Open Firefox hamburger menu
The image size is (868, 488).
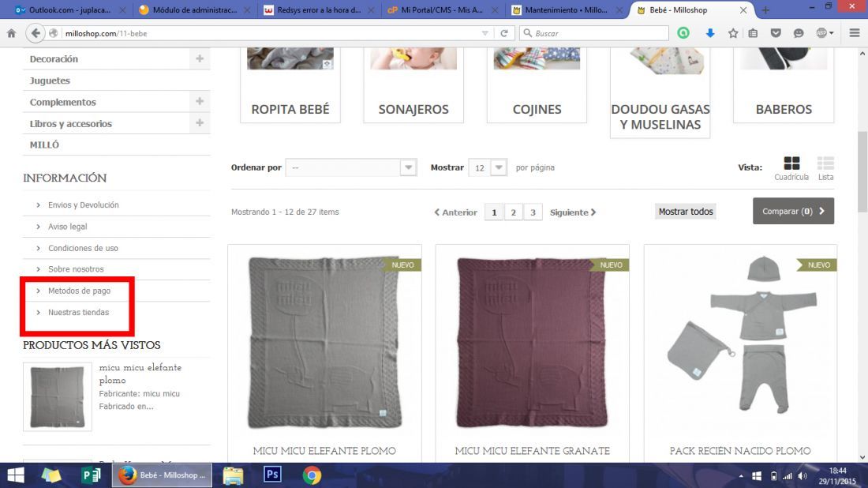[x=854, y=33]
